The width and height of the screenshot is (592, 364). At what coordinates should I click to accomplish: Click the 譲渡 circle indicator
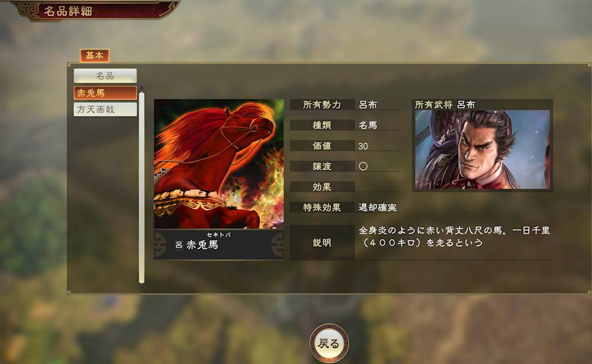pos(363,166)
